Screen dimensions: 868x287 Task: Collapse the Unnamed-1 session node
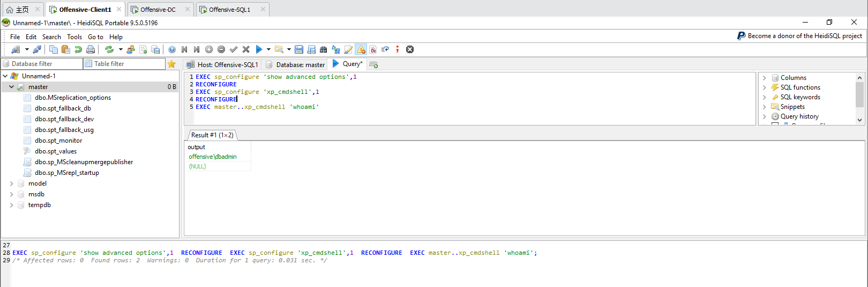[x=5, y=76]
